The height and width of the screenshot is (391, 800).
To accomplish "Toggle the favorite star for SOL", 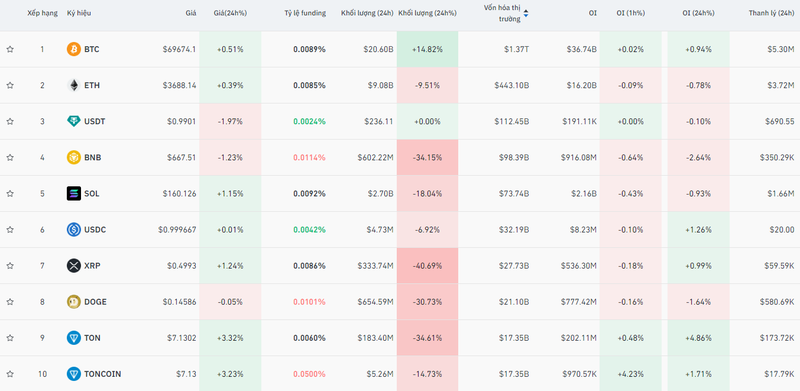I will [x=10, y=193].
